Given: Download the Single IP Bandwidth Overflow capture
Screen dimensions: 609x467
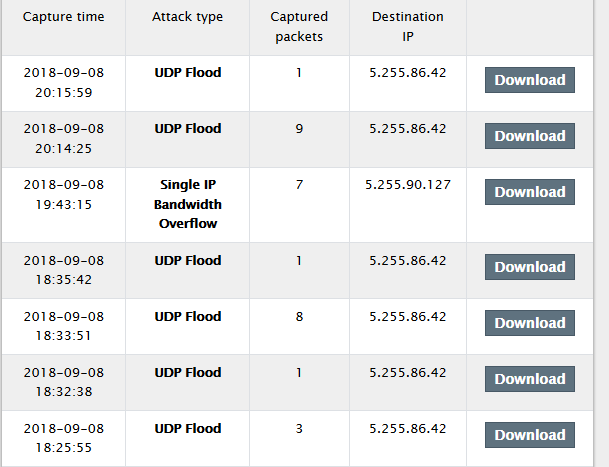Looking at the screenshot, I should [x=529, y=192].
